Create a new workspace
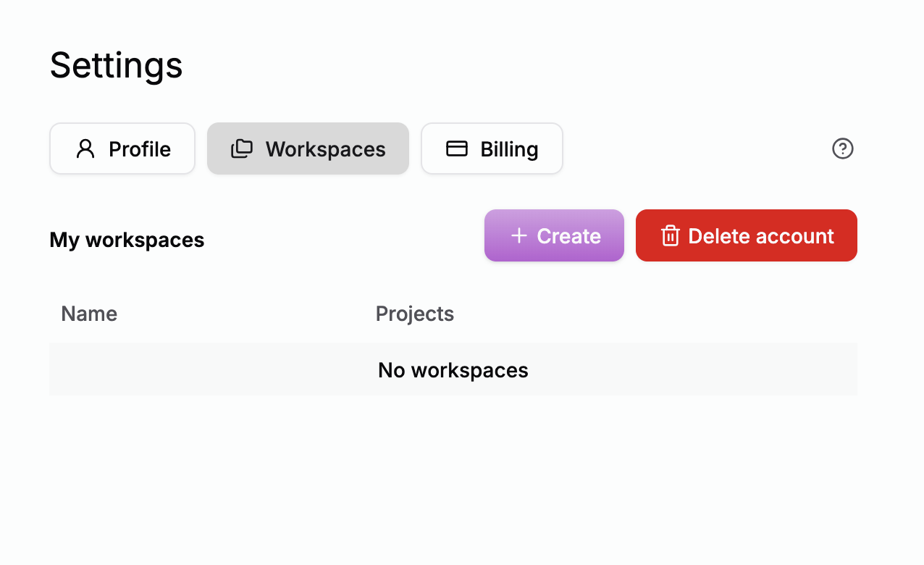Viewport: 924px width, 565px height. tap(554, 235)
